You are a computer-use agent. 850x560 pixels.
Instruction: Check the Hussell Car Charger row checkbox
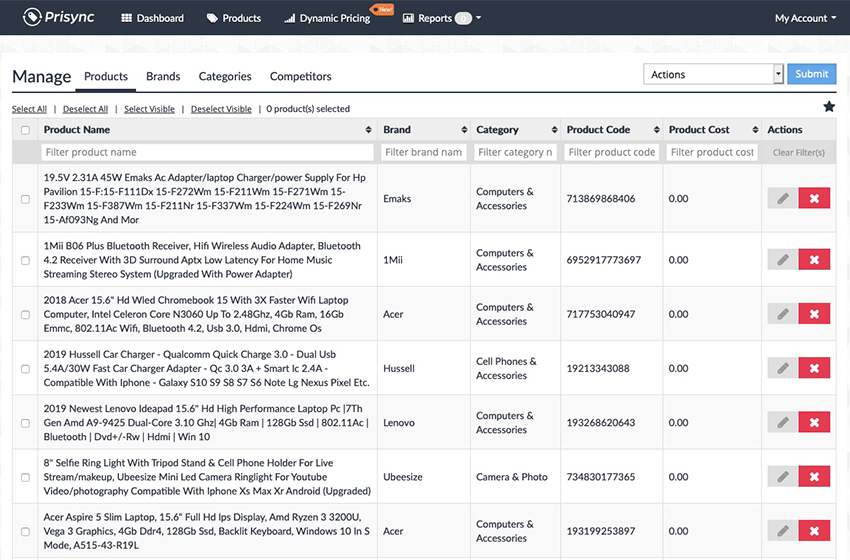[x=25, y=369]
